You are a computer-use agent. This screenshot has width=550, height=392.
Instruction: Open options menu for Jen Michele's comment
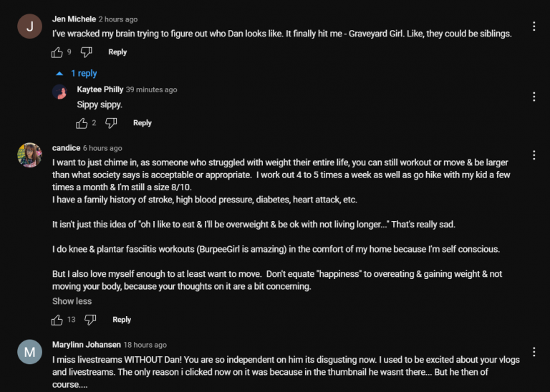click(x=534, y=26)
